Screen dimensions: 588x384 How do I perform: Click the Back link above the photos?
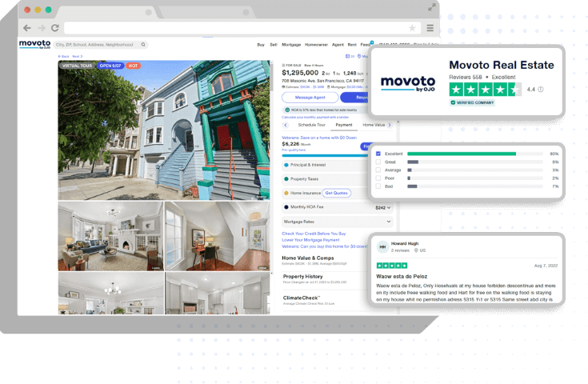(x=64, y=56)
